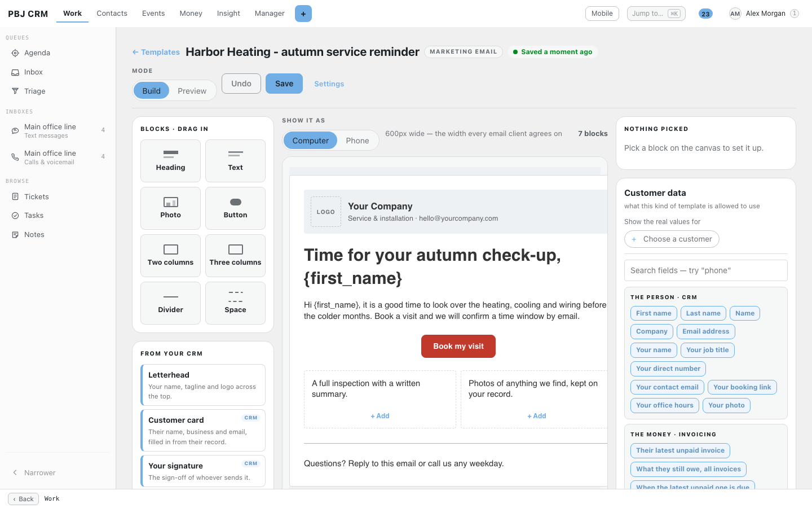Add the Customer card CRM block

(203, 431)
